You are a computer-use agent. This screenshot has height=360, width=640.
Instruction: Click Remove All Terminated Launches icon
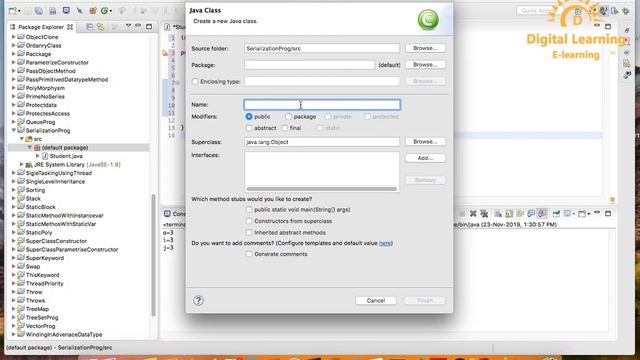tap(484, 213)
